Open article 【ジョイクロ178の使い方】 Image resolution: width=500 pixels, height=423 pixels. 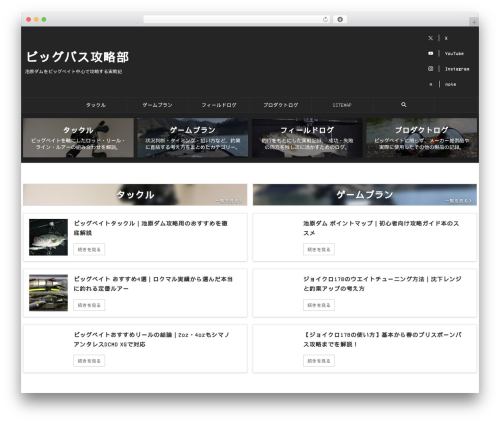(x=382, y=339)
